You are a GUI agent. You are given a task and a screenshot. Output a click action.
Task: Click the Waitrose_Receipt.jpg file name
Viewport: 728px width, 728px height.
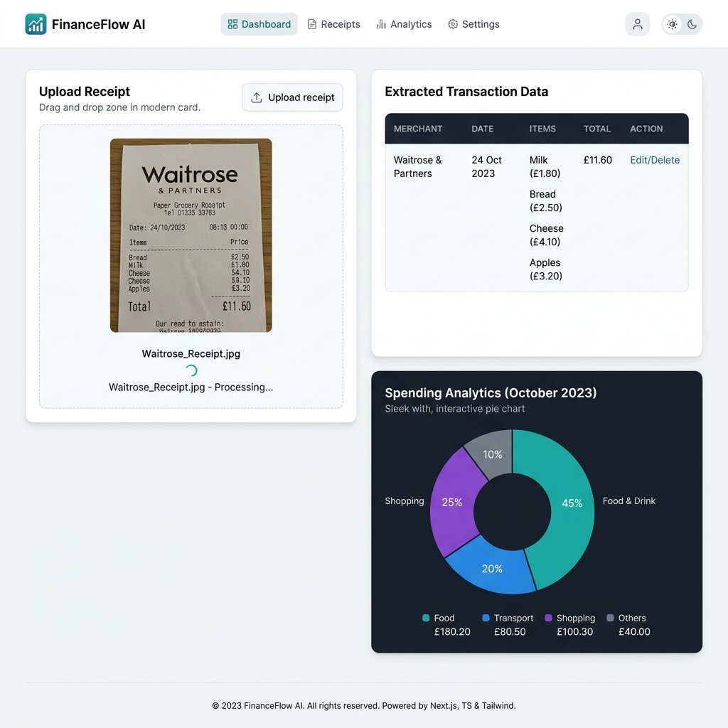191,354
